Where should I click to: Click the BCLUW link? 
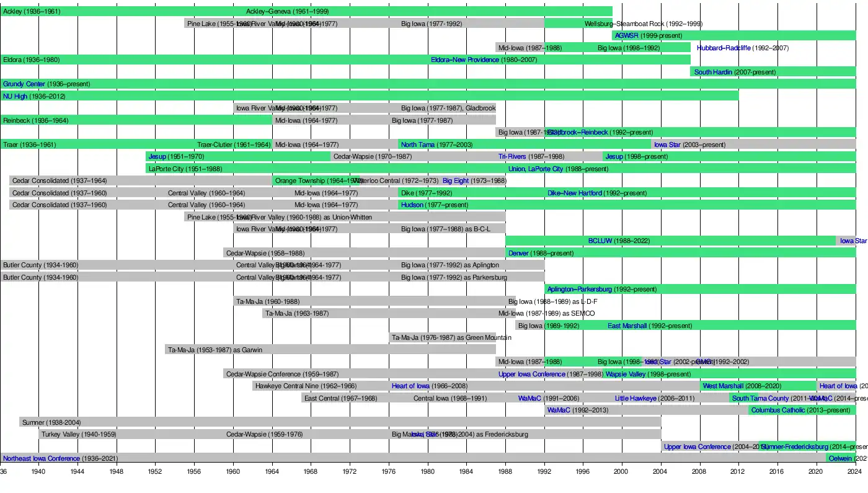[x=600, y=241]
